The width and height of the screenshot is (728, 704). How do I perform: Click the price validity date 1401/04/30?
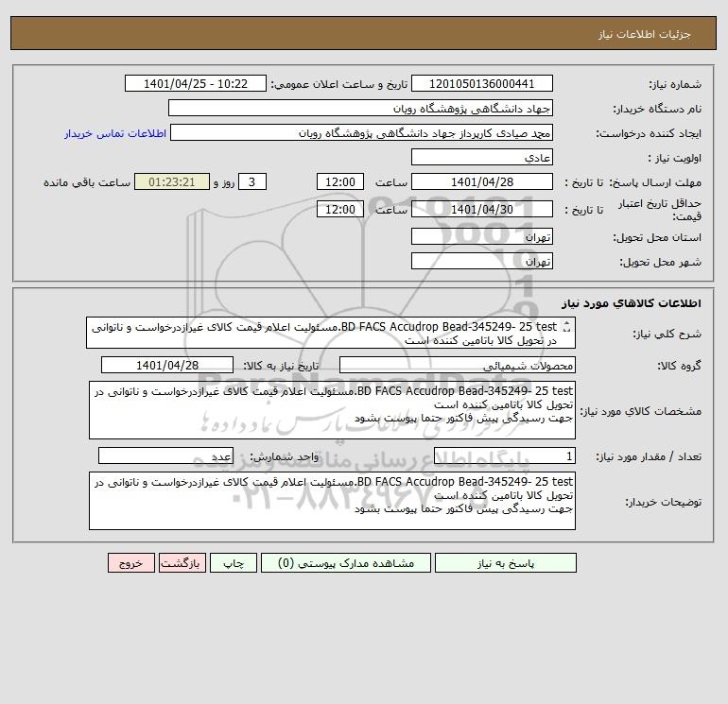pos(482,209)
